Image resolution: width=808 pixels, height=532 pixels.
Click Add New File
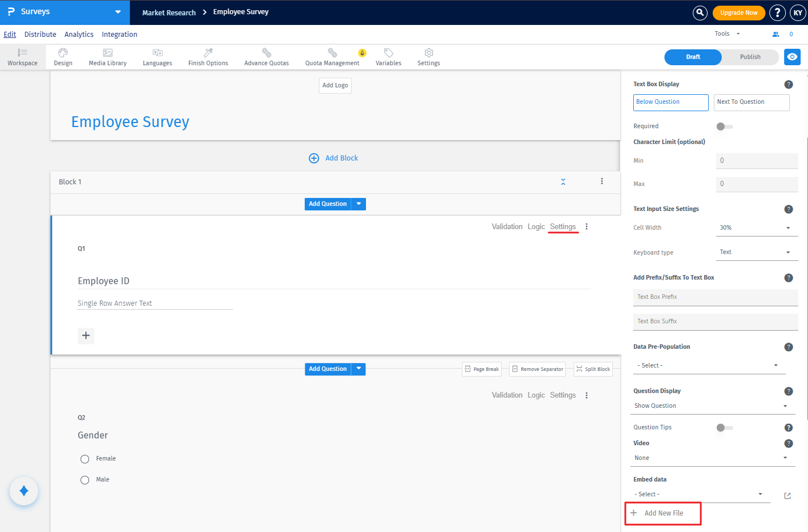click(663, 513)
